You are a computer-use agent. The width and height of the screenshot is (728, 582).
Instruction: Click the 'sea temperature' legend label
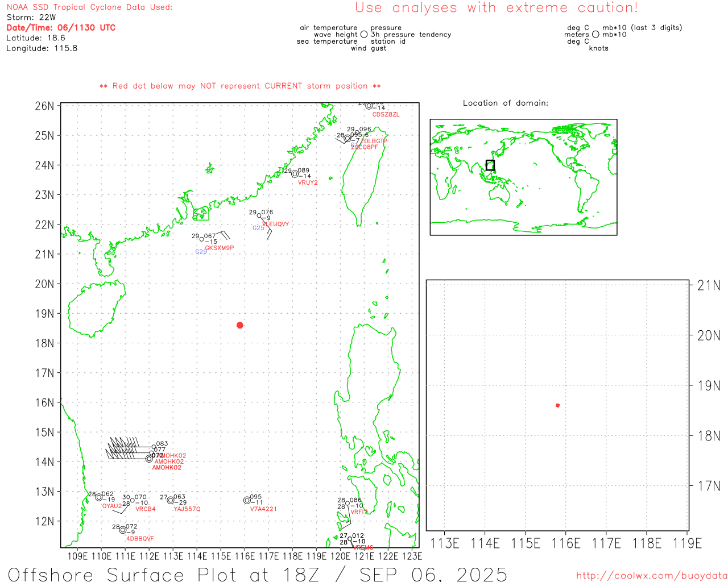(327, 41)
